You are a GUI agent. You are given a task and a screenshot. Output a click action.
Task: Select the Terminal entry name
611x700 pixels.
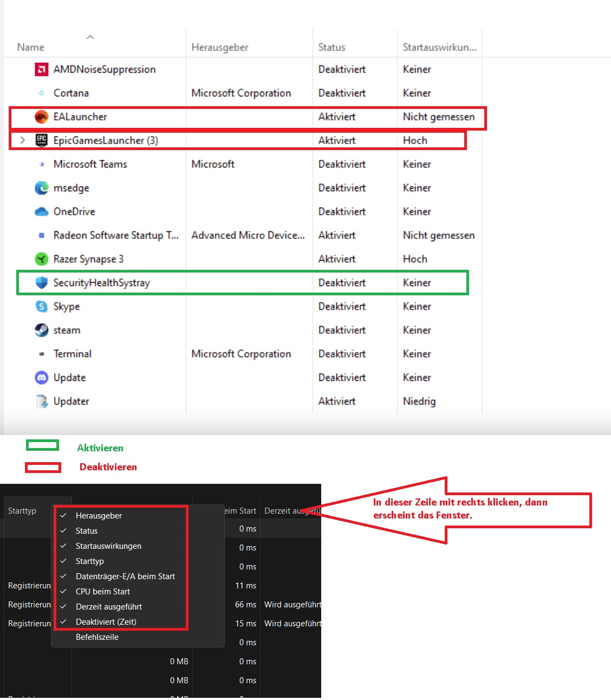pyautogui.click(x=73, y=354)
